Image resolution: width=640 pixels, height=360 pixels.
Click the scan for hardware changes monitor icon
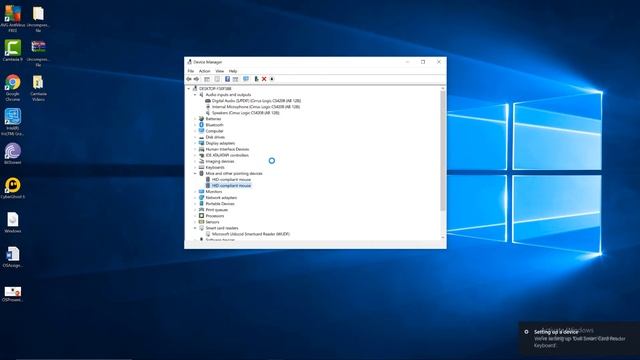click(246, 79)
